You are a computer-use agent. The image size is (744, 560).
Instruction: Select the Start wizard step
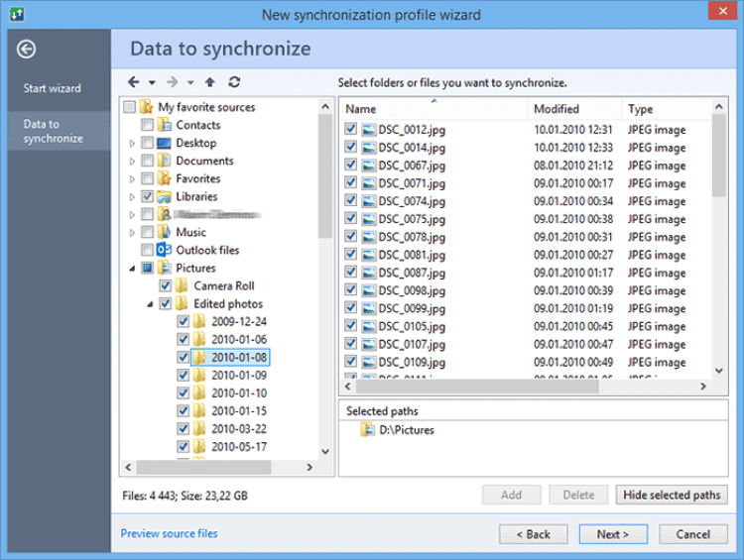click(53, 88)
